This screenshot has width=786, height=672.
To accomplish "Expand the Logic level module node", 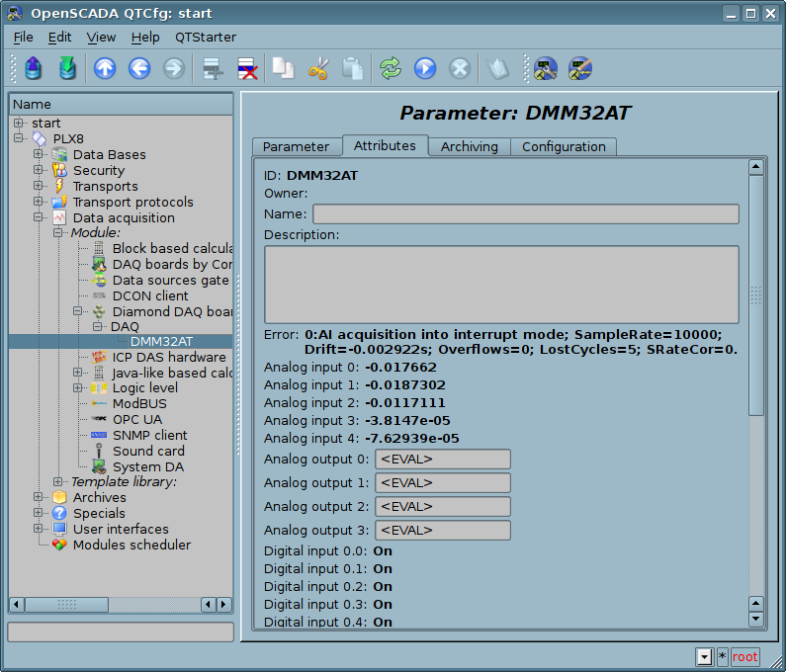I will click(x=78, y=388).
